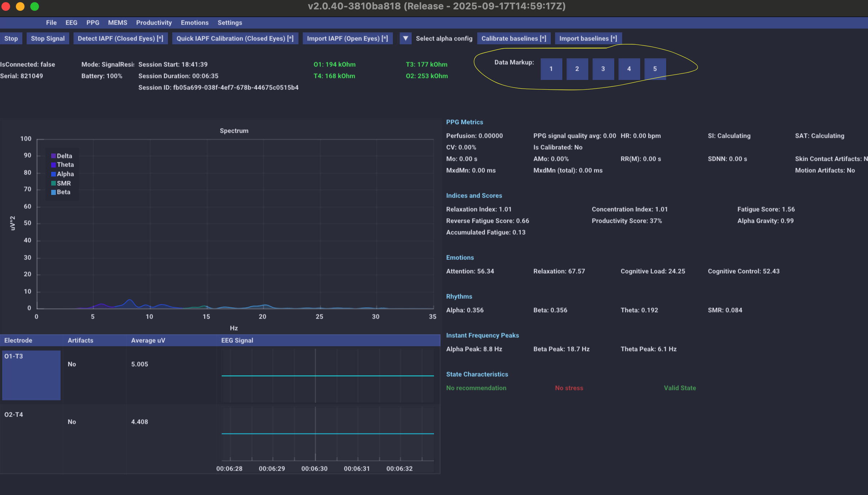
Task: Set Data Markup marker 3
Action: [603, 69]
